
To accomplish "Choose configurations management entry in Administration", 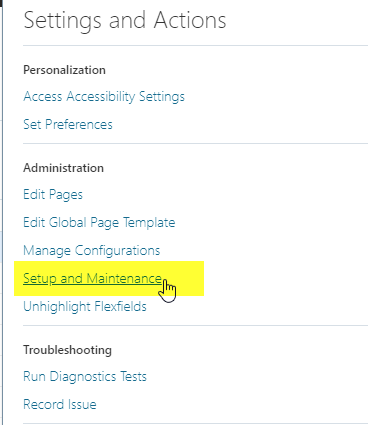I will (x=92, y=251).
